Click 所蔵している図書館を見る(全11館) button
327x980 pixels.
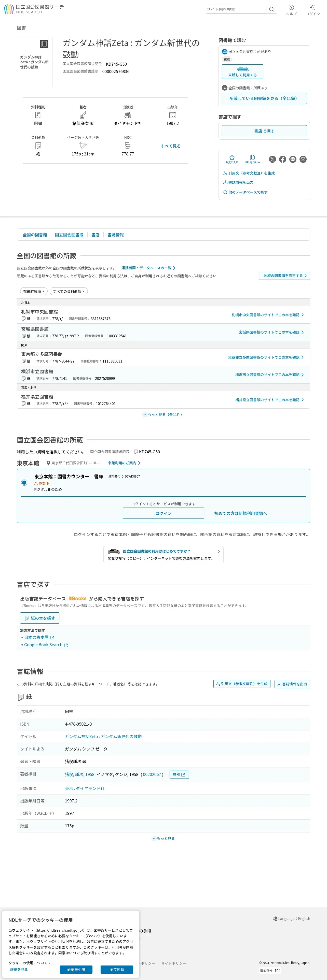(x=264, y=98)
